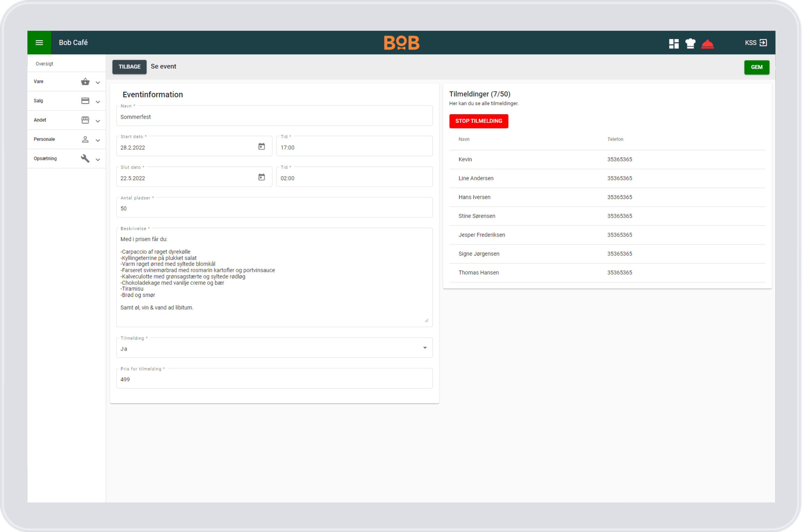This screenshot has height=532, width=803.
Task: Select the Stine Sørensen row
Action: [x=607, y=216]
